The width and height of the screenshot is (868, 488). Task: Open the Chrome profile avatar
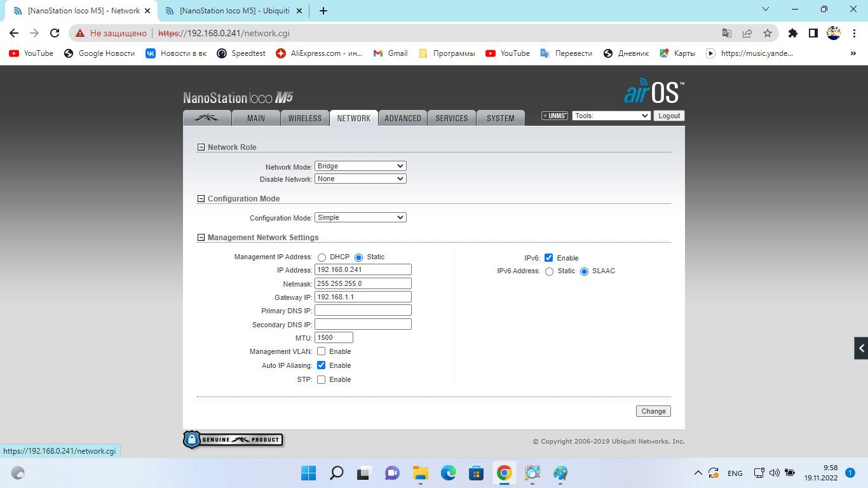pyautogui.click(x=834, y=33)
